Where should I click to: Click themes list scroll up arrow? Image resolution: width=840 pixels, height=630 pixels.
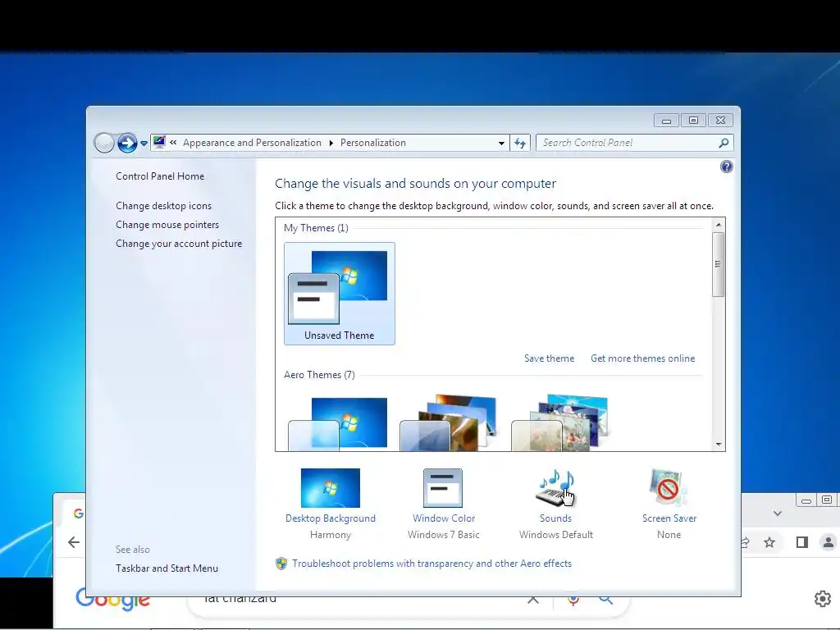coord(719,224)
